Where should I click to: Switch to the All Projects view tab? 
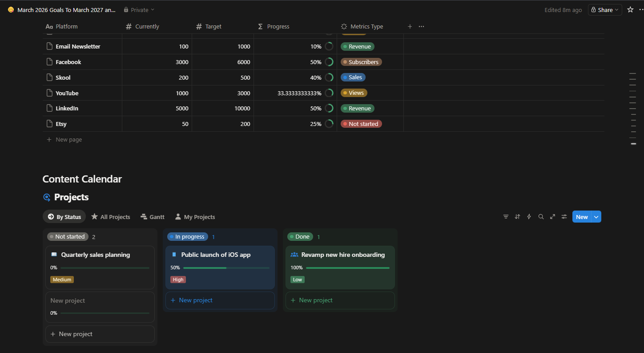pos(111,217)
